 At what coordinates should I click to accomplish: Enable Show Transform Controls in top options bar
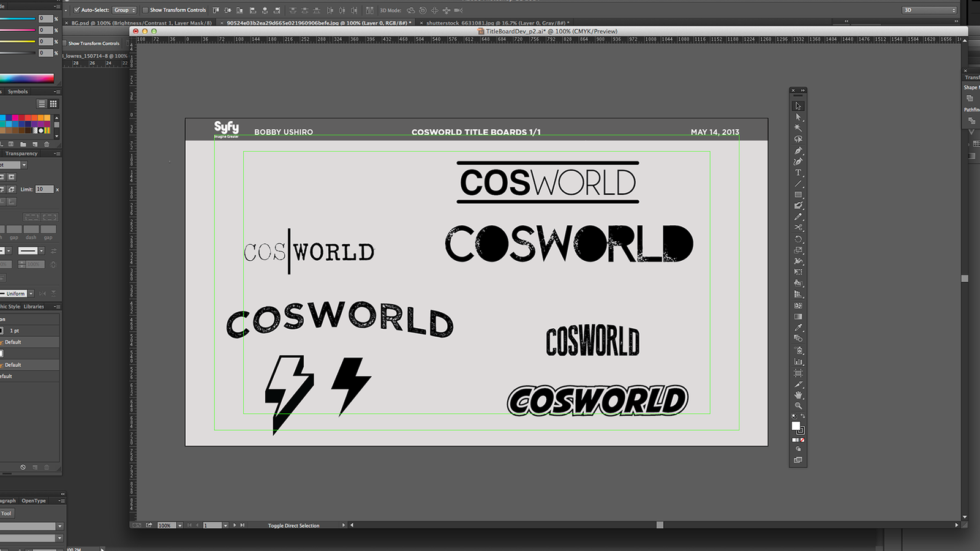click(x=145, y=10)
